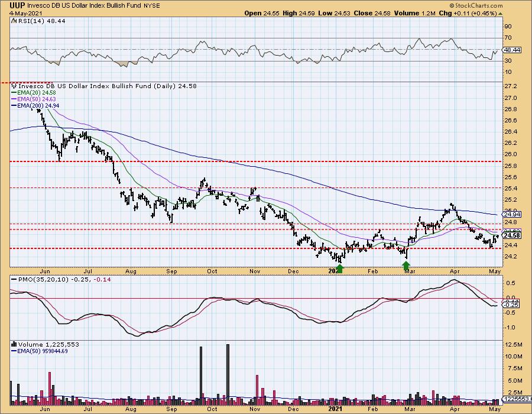Click the green EMA(20) 24.58 legend entry
532x414 pixels.
click(34, 93)
